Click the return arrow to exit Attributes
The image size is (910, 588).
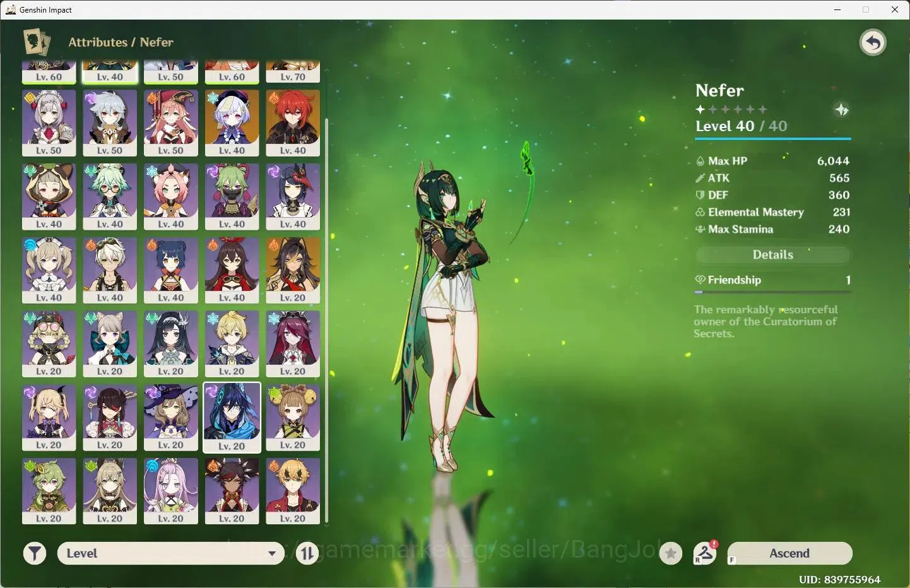[x=873, y=43]
